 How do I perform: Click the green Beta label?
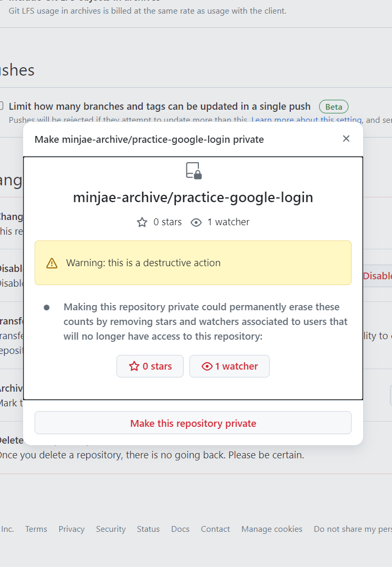(333, 107)
